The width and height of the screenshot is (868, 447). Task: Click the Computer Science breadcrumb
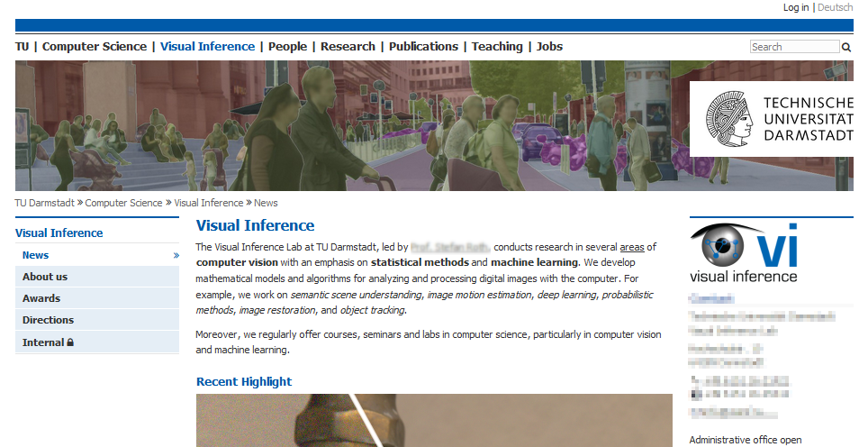123,203
